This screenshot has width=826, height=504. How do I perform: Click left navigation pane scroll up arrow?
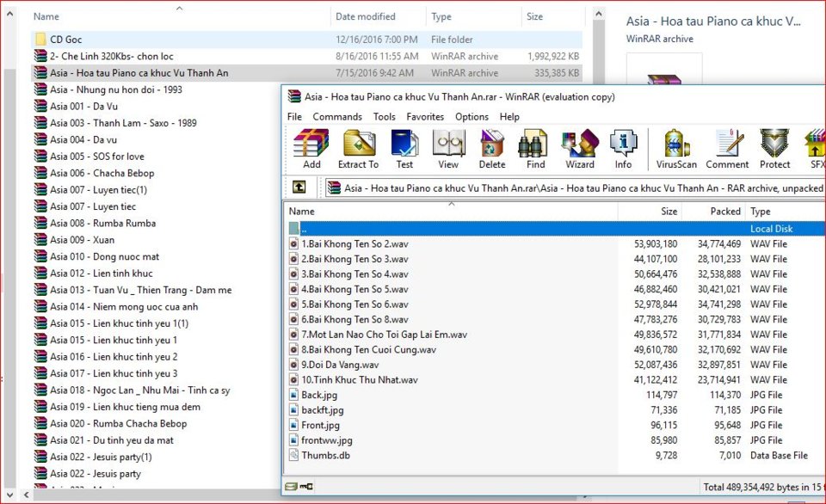[9, 15]
